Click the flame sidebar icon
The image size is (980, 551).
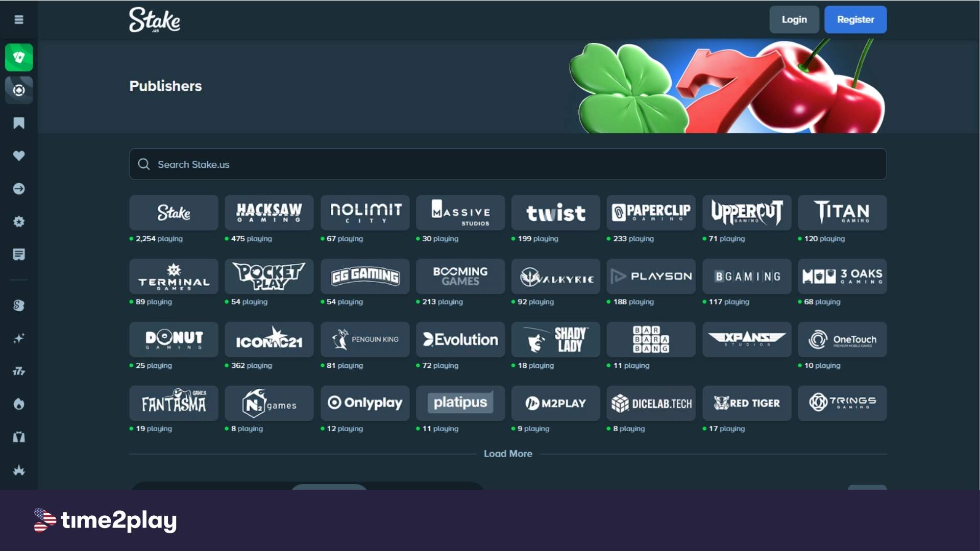point(19,404)
